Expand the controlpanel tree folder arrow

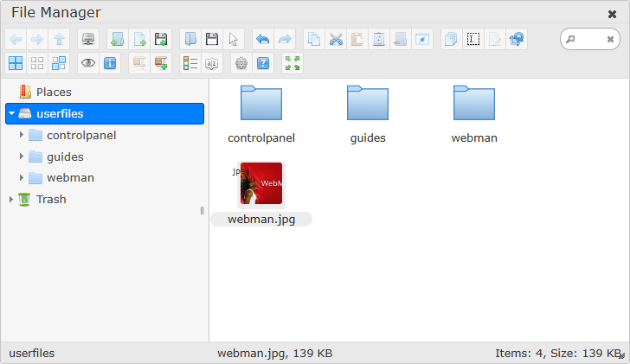tap(22, 135)
